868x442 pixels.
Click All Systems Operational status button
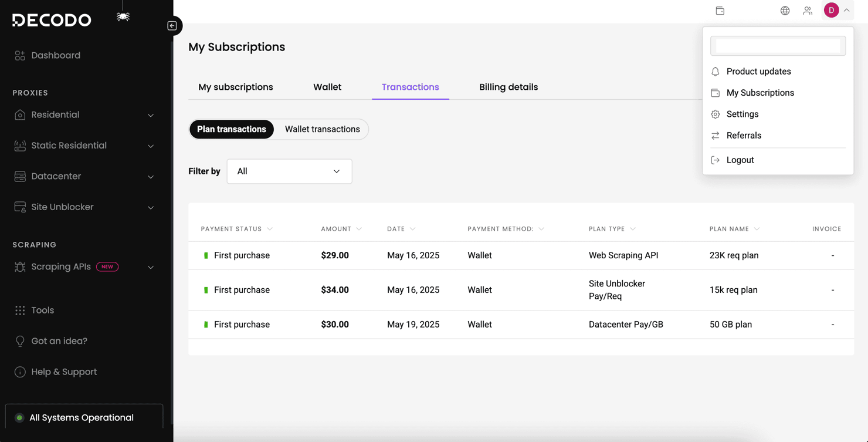(84, 418)
